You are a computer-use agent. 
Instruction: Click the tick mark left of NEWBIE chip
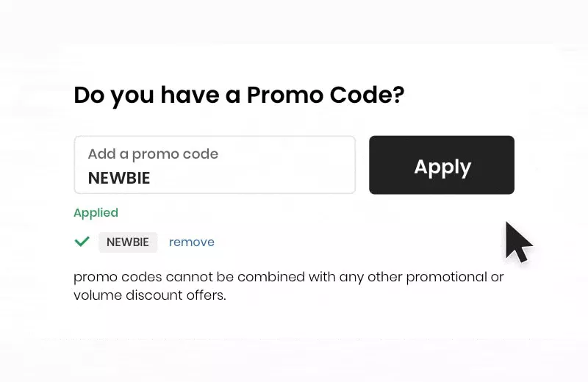82,242
